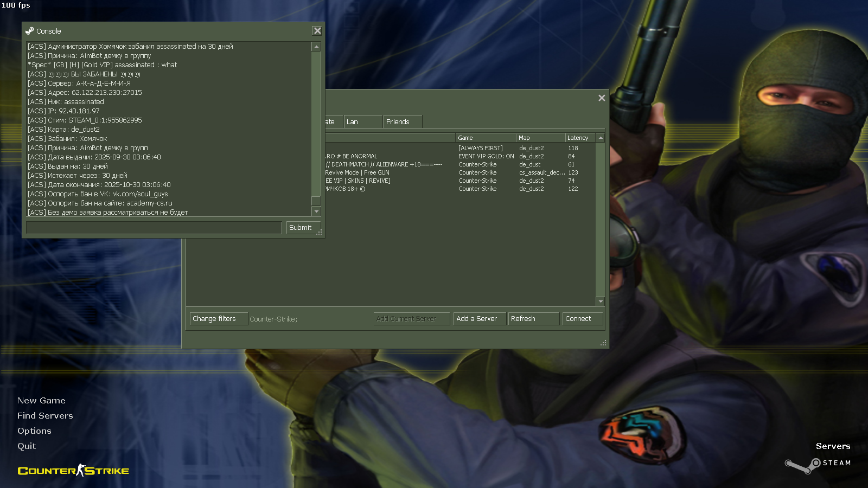Close the server browser window
Image resolution: width=868 pixels, height=488 pixels.
(602, 98)
